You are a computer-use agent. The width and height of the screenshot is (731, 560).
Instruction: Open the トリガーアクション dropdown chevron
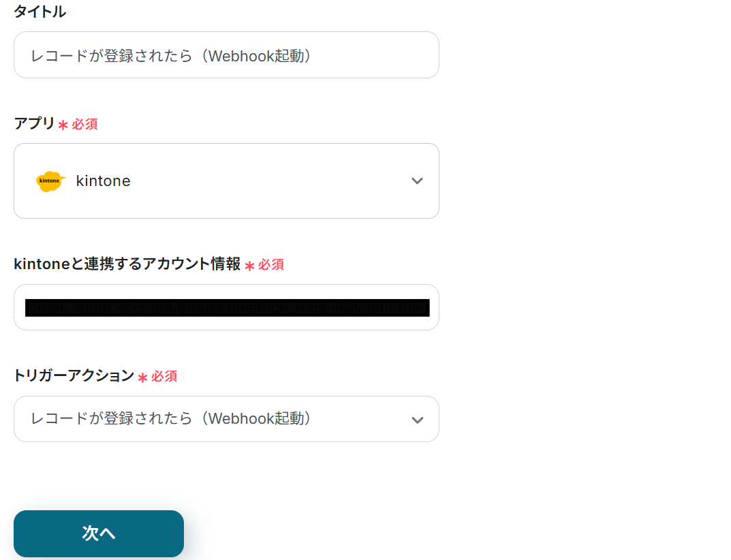[x=417, y=420]
